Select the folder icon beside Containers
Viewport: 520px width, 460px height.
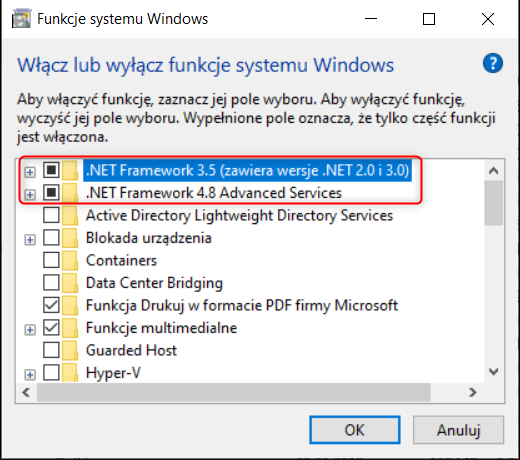point(70,261)
